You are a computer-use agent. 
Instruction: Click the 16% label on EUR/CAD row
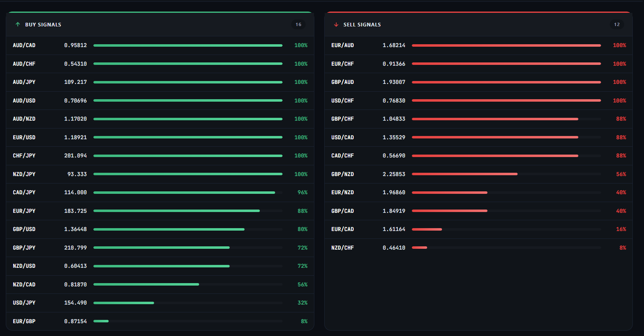[x=621, y=229]
